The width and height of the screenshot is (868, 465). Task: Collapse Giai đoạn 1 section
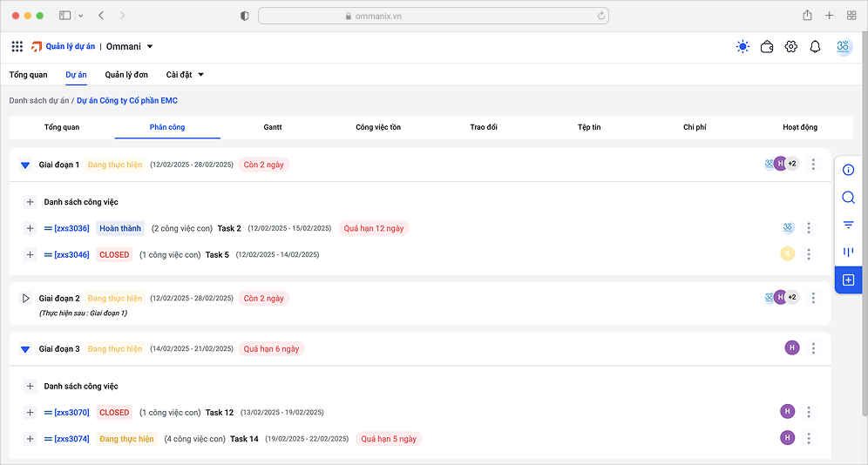[25, 165]
